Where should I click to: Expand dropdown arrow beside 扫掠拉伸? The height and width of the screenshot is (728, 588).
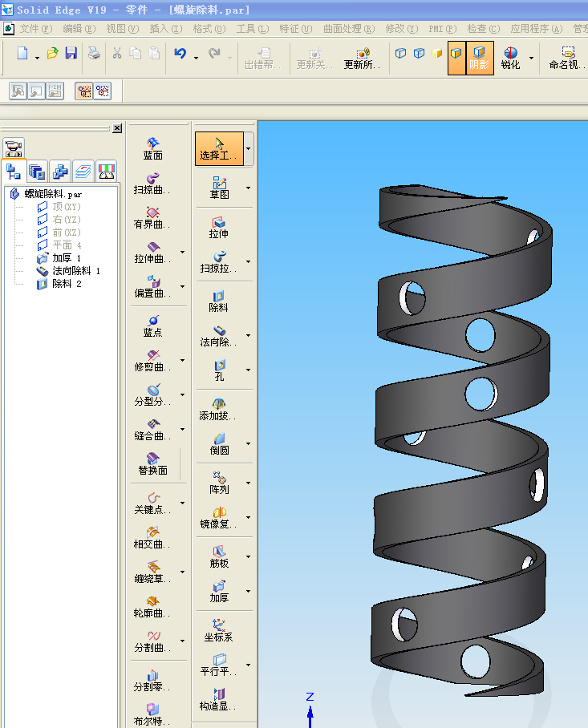248,261
